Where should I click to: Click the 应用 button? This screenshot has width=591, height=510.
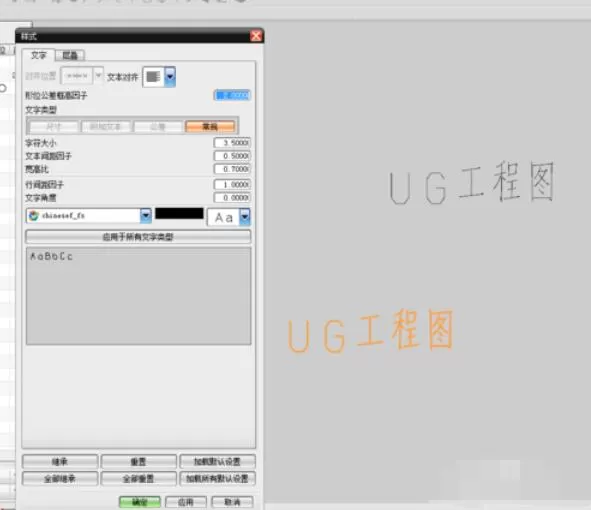tap(186, 502)
